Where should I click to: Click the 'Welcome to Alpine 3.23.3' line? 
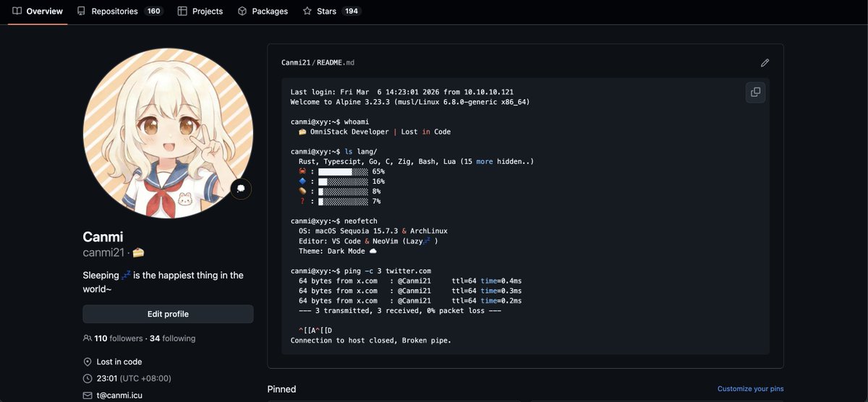(410, 102)
